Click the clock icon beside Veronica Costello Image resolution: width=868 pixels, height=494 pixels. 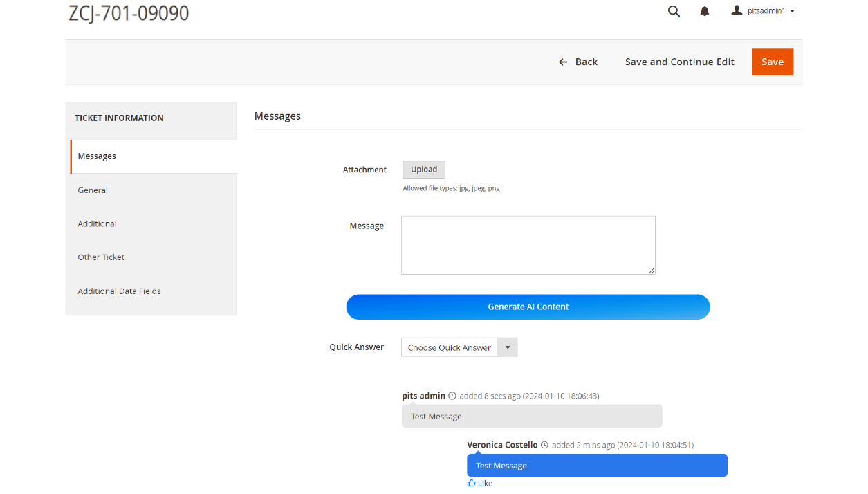544,444
